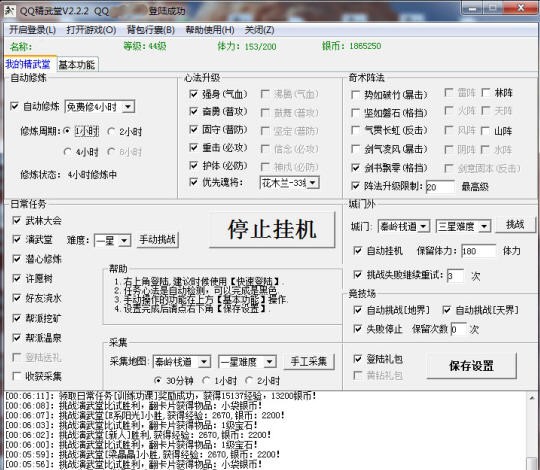Expand the 城门 秦岭栈道 dropdown
Image resolution: width=540 pixels, height=470 pixels.
pyautogui.click(x=424, y=226)
